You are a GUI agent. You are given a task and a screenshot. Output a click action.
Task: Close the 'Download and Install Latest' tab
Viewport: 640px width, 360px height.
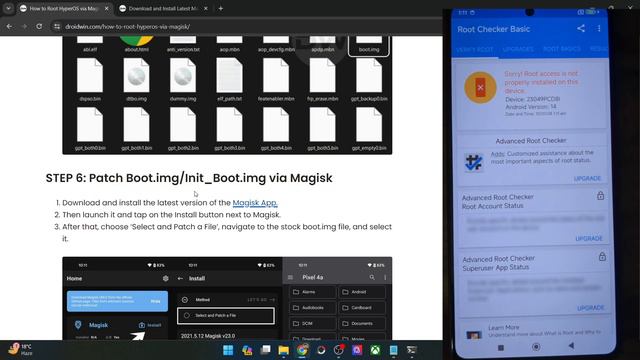coord(206,9)
